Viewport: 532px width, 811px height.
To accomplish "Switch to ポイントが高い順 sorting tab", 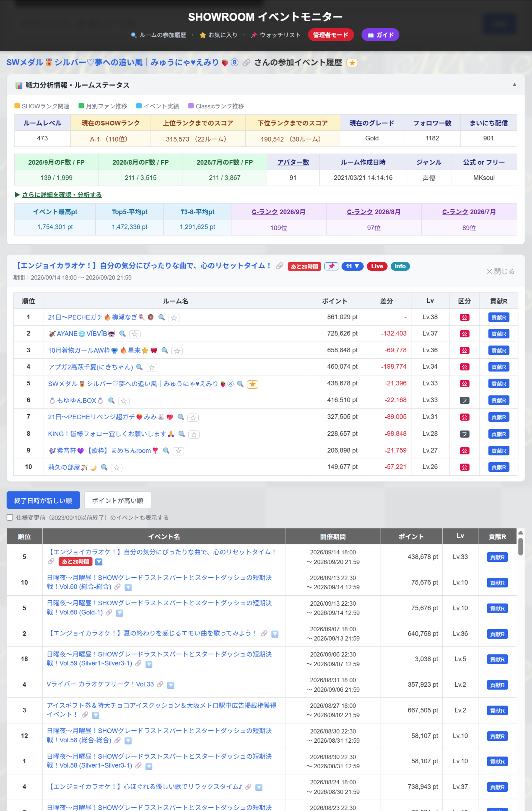I will (118, 500).
